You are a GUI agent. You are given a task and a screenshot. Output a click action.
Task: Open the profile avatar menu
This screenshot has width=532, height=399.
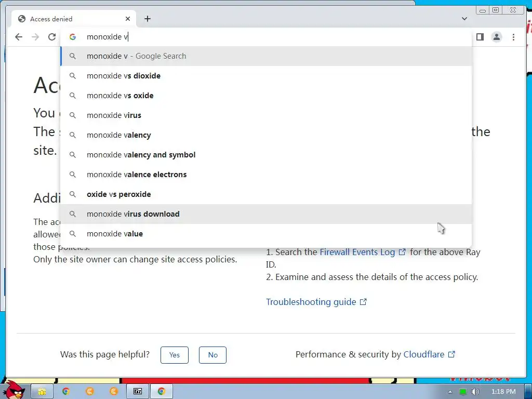[496, 37]
